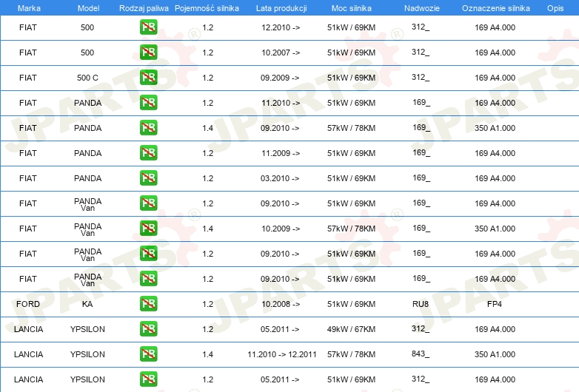Select the KA model cell
Image resolution: width=579 pixels, height=392 pixels.
(x=87, y=304)
